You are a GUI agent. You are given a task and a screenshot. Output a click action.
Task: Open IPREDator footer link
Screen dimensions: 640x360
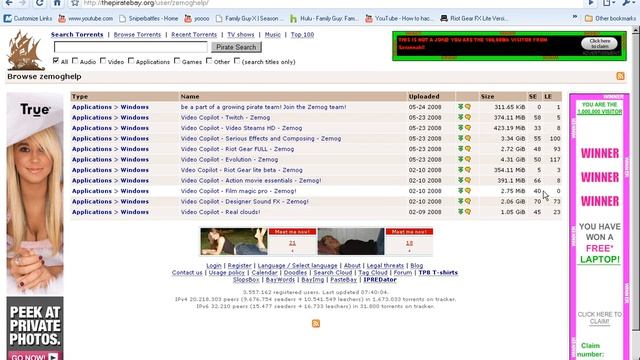click(x=380, y=280)
